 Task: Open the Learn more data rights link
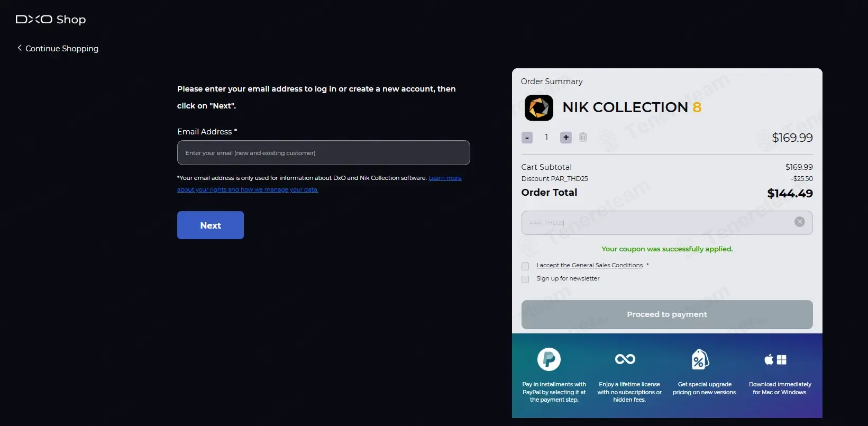(x=445, y=178)
